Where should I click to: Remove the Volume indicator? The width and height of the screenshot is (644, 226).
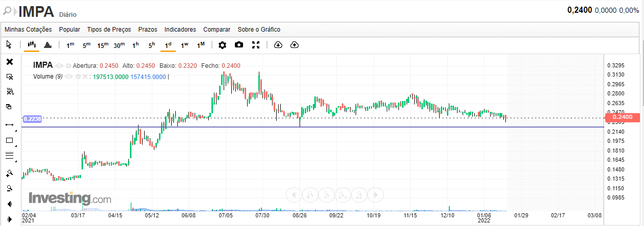pos(85,77)
